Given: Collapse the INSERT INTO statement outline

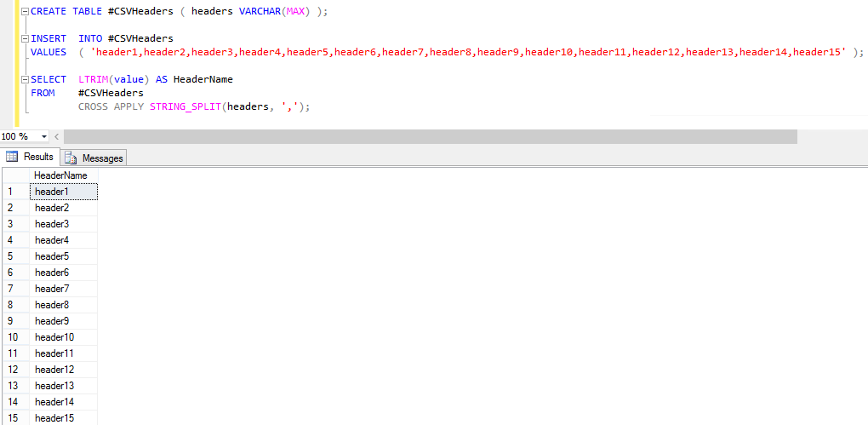Looking at the screenshot, I should (25, 39).
